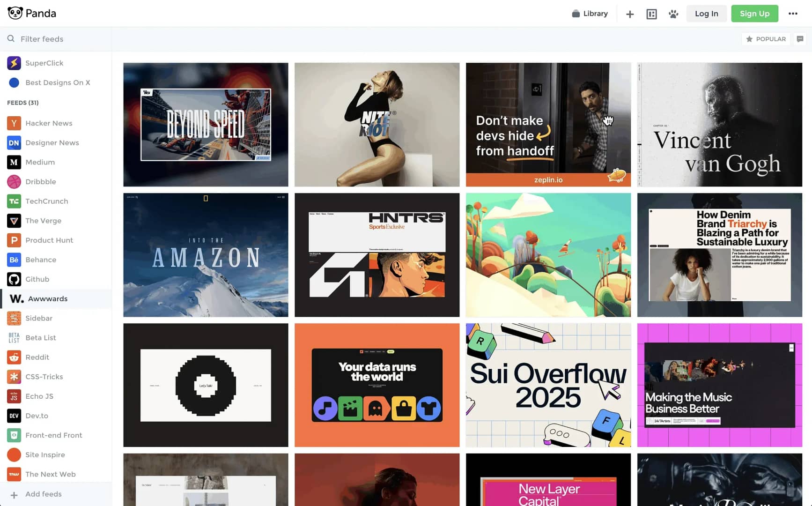The width and height of the screenshot is (812, 506).
Task: Click The Next Web feed icon
Action: pyautogui.click(x=14, y=474)
